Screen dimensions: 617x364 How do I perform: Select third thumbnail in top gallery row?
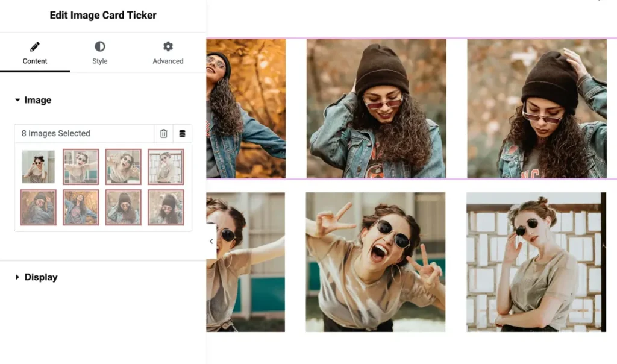123,167
